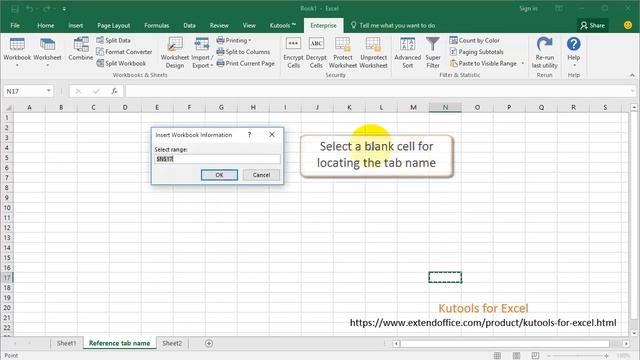Viewport: 640px width, 360px height.
Task: Open the View tab
Action: [249, 25]
